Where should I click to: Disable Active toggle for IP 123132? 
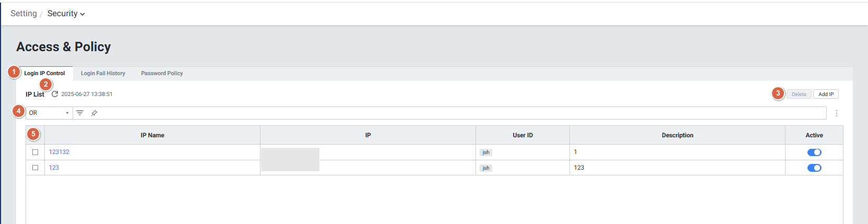pyautogui.click(x=814, y=152)
